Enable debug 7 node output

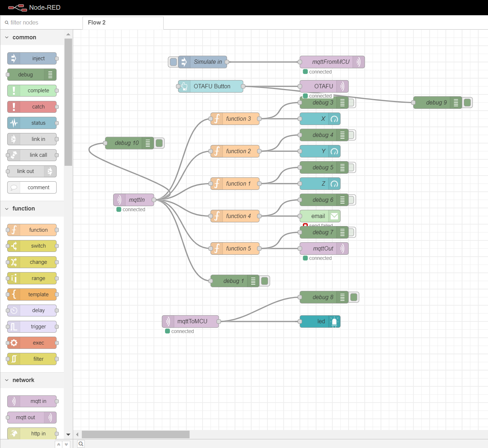(351, 232)
